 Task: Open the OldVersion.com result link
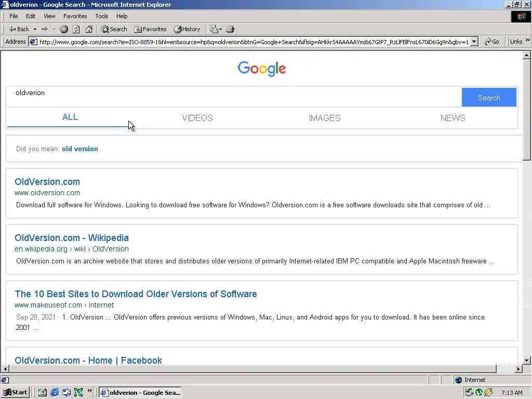point(47,181)
